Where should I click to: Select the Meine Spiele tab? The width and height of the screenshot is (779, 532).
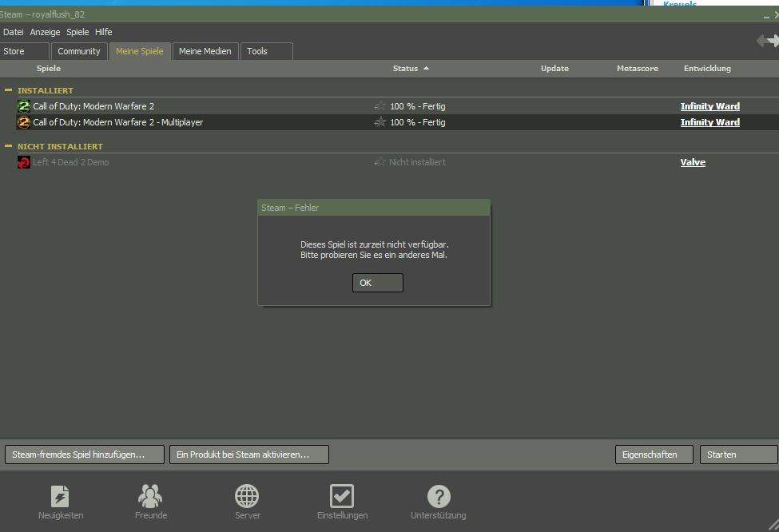pos(140,51)
